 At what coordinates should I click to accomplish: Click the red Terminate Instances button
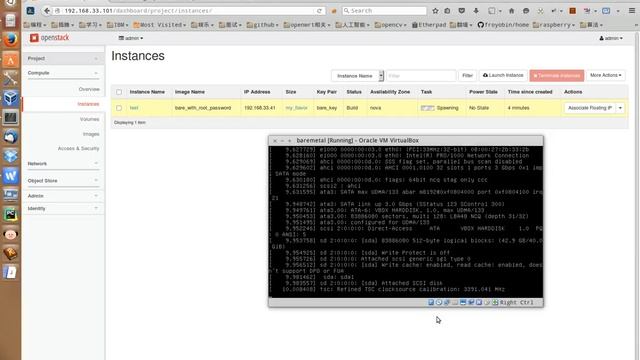557,76
